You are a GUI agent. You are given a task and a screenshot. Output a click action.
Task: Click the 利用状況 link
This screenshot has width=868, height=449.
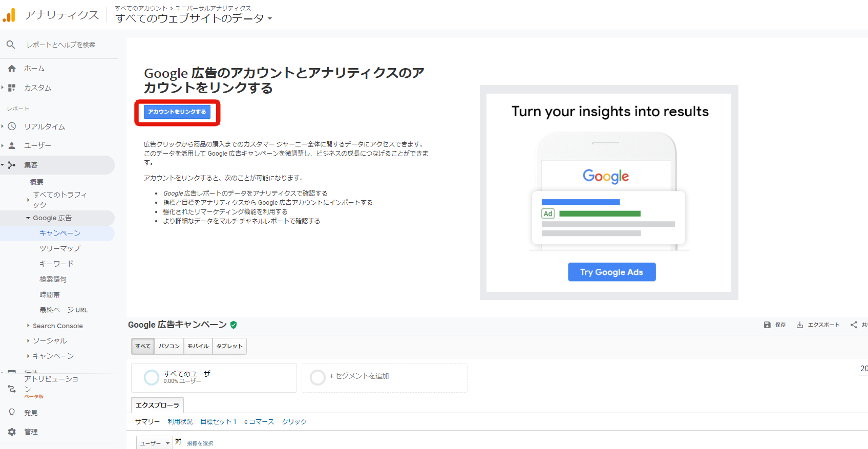pyautogui.click(x=180, y=421)
